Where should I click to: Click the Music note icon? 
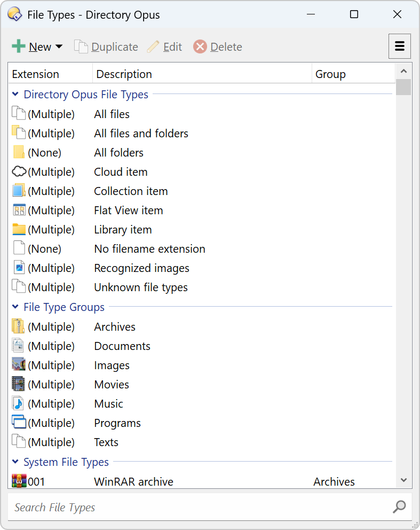coord(19,404)
